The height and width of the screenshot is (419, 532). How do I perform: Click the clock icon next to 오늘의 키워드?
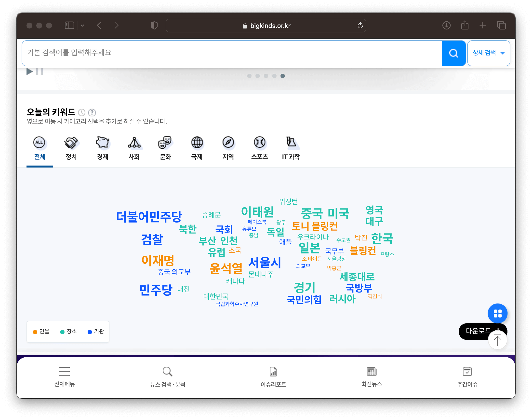coord(82,112)
